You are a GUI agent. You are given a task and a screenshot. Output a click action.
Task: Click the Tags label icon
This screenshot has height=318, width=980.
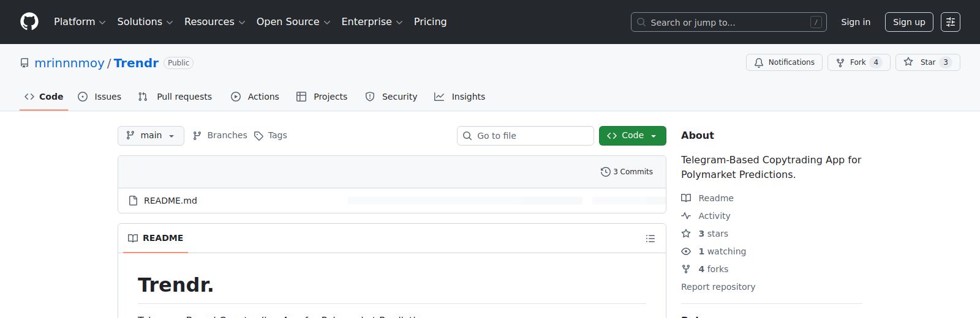point(258,136)
